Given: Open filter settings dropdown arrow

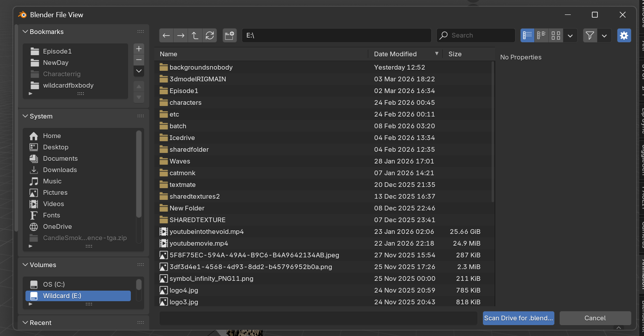Looking at the screenshot, I should 604,36.
